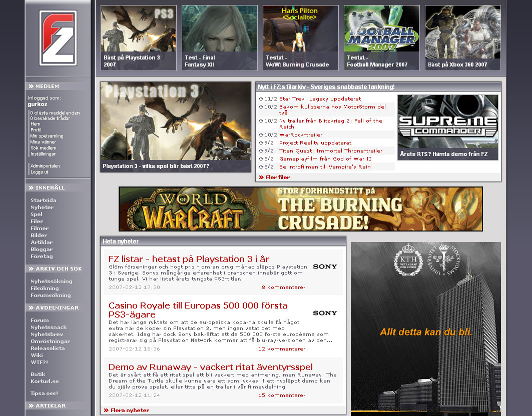Image resolution: width=532 pixels, height=416 pixels.
Task: Open the Bäst på Playstation 3 2007 thumbnail
Action: 139,38
